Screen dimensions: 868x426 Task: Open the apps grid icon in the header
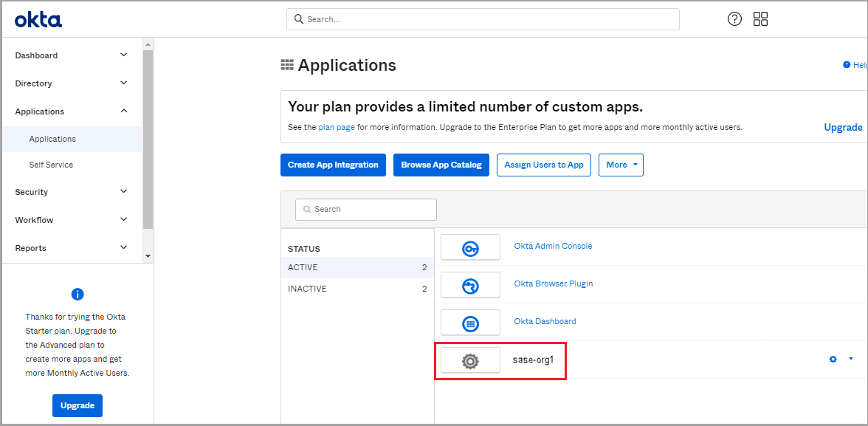[x=760, y=18]
